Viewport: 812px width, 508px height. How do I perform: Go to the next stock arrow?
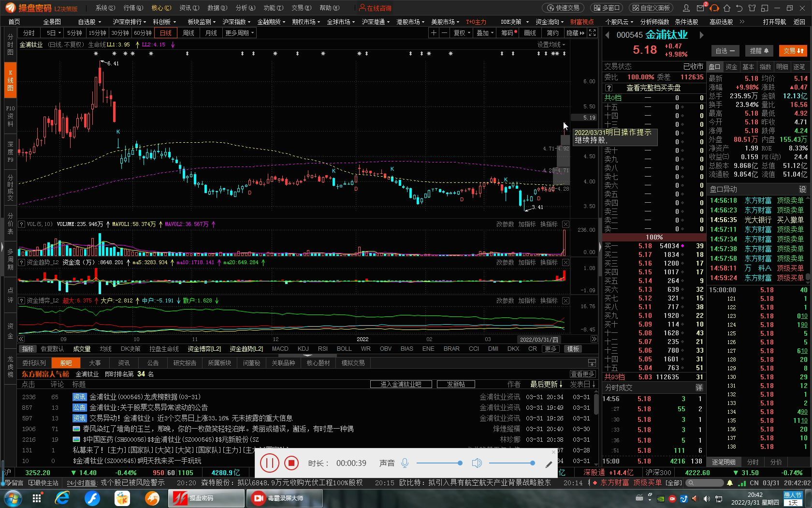pos(701,35)
